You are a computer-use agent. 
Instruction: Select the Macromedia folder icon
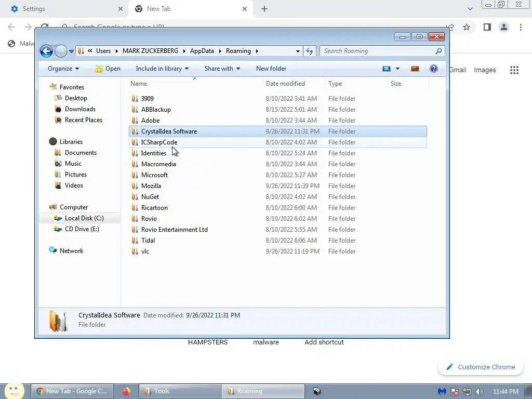pyautogui.click(x=135, y=164)
